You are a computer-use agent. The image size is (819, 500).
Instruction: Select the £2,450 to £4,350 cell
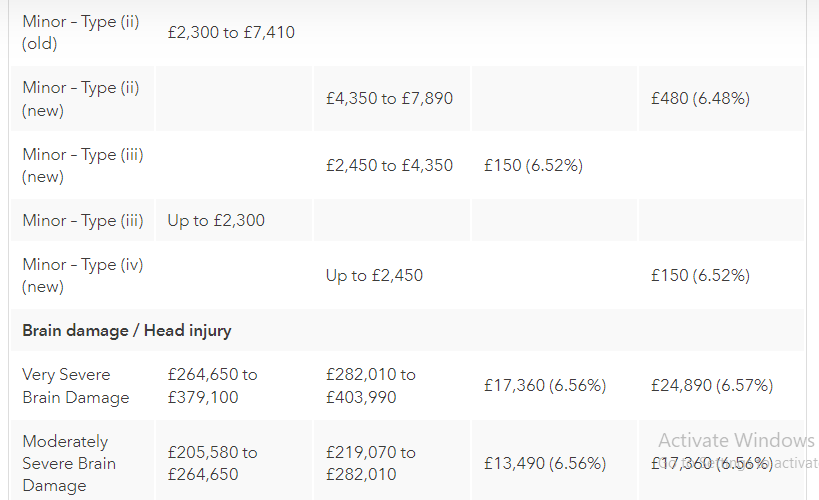pyautogui.click(x=389, y=165)
